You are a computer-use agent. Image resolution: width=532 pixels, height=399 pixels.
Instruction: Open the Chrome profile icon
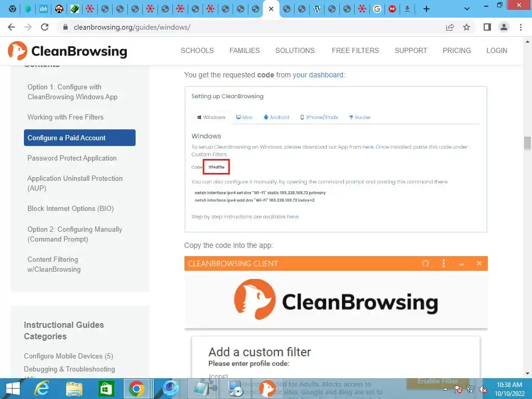(504, 27)
